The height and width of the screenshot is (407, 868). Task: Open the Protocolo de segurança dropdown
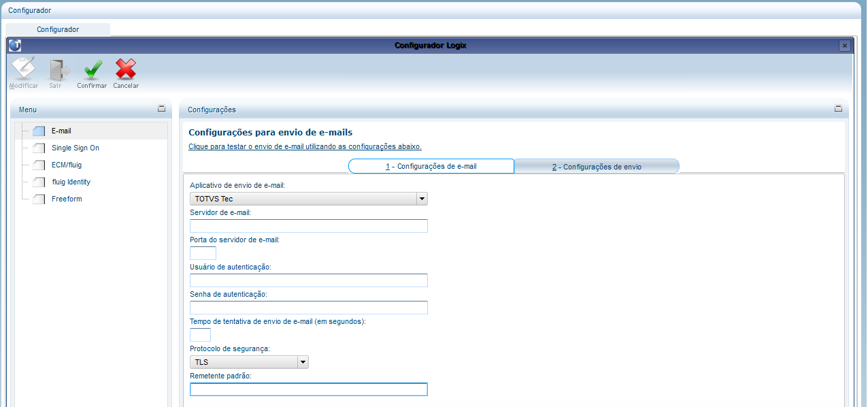pyautogui.click(x=303, y=362)
